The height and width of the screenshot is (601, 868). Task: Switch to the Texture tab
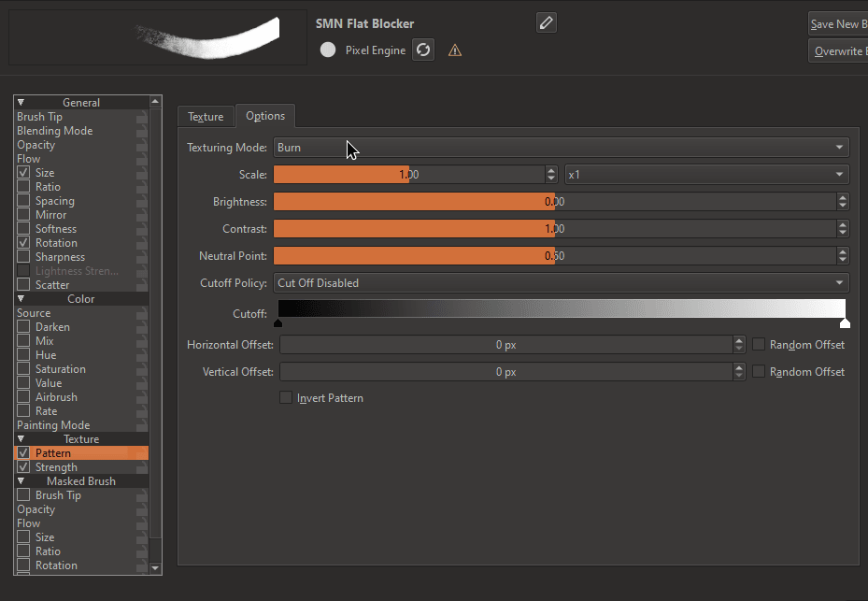[x=206, y=117]
